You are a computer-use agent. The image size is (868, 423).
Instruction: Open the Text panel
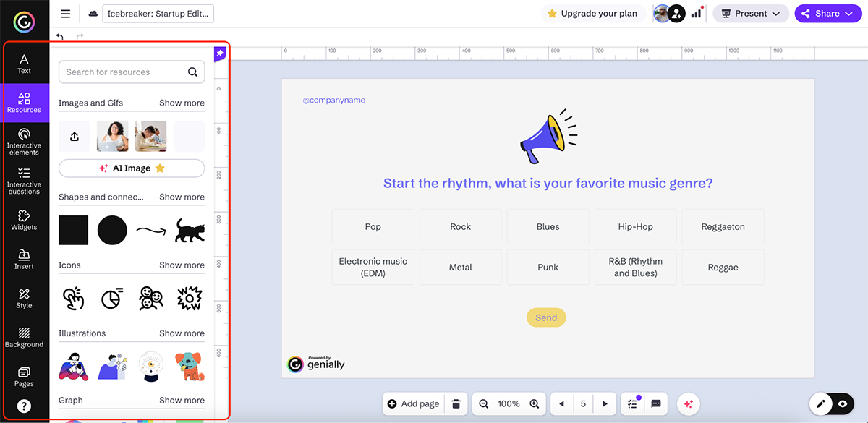click(x=24, y=64)
